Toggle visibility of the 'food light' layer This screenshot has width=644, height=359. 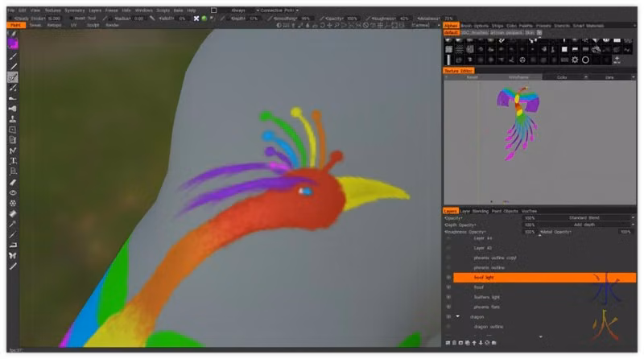[x=448, y=278]
